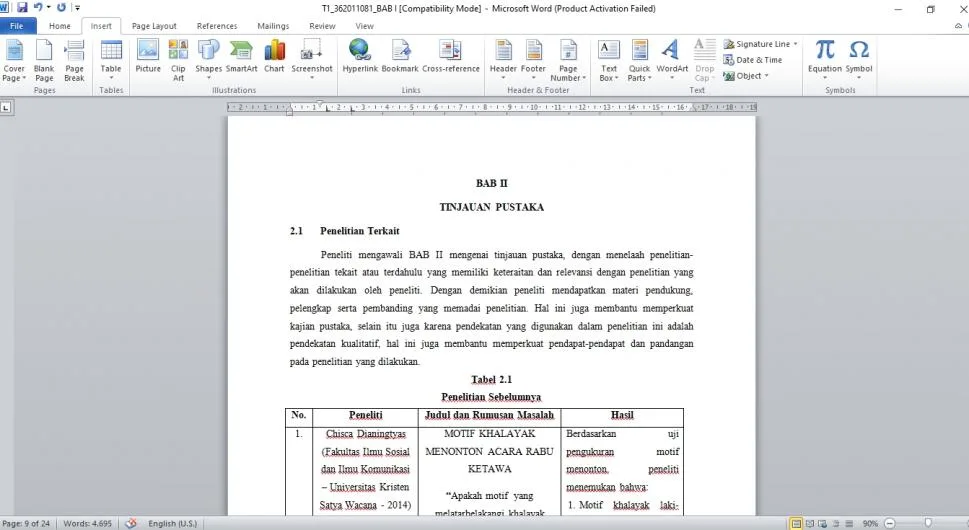
Task: Minimize the ribbon with the caret button
Action: [x=958, y=26]
